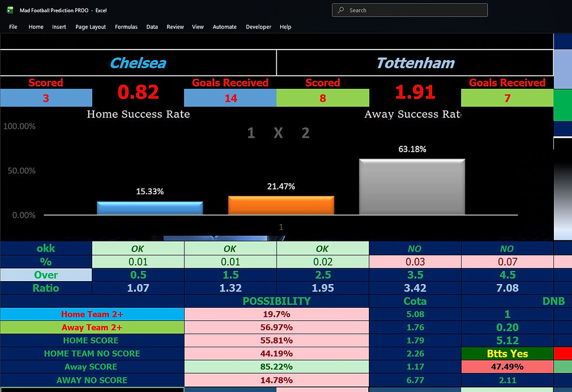
Task: Select Over 2.5 cell
Action: click(x=323, y=275)
